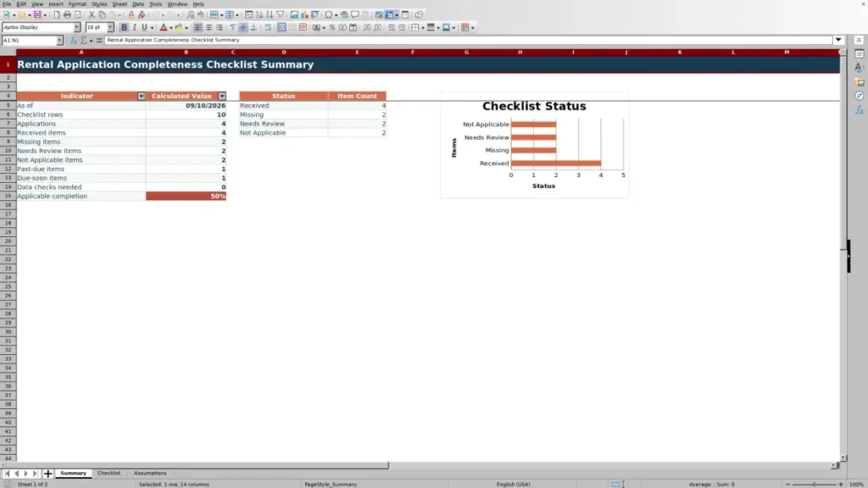Image resolution: width=868 pixels, height=488 pixels.
Task: Sort ascending using the toolbar icon
Action: click(259, 14)
